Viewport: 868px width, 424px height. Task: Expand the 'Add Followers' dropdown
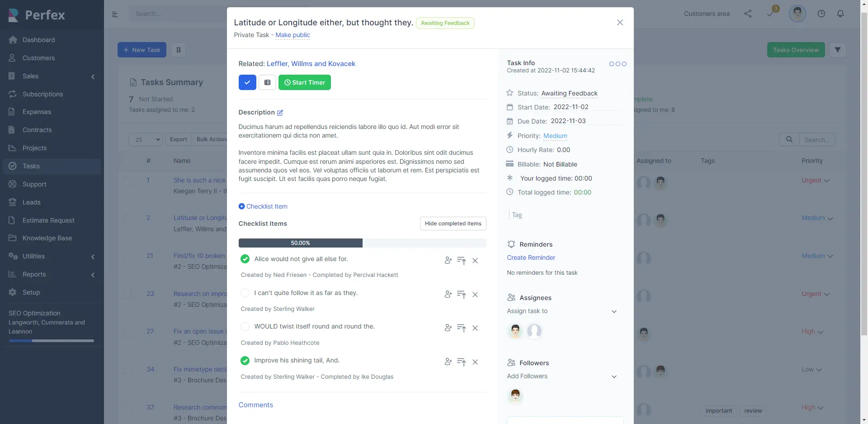point(563,376)
